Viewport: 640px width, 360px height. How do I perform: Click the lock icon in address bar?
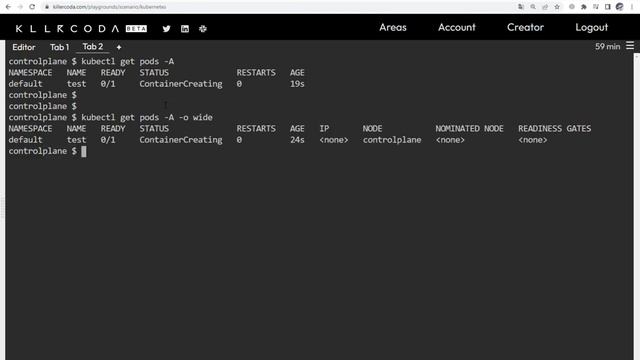[47, 7]
